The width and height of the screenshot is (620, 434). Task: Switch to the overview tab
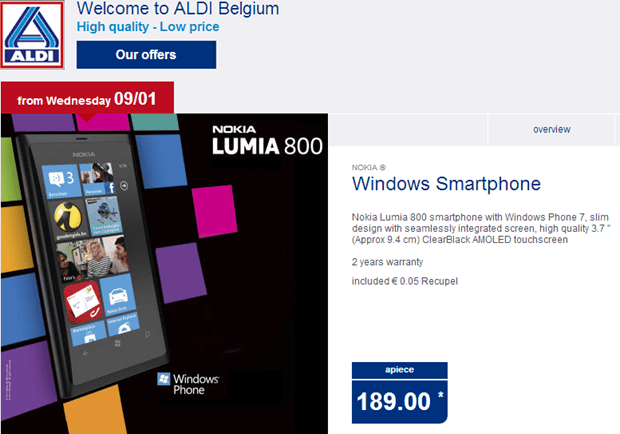tap(552, 129)
